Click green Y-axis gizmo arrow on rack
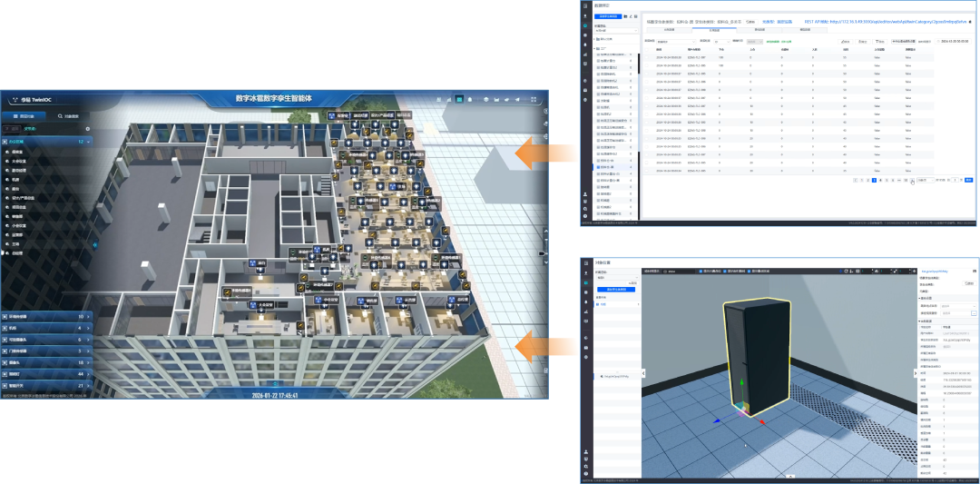Image resolution: width=980 pixels, height=484 pixels. tap(741, 381)
